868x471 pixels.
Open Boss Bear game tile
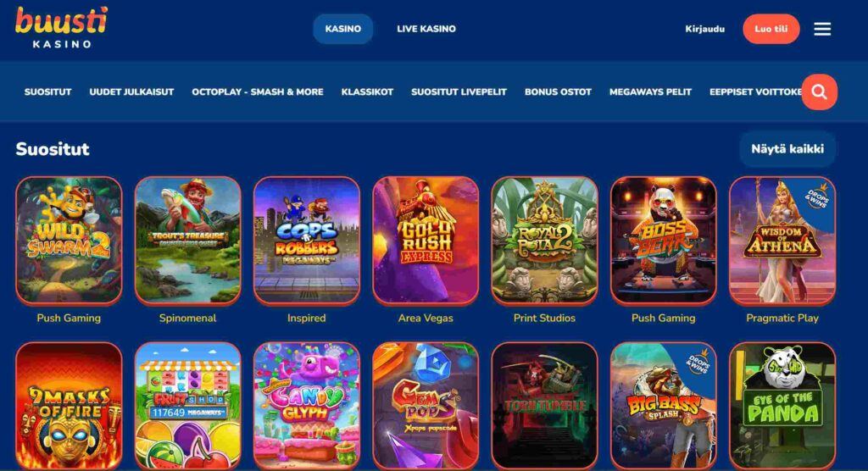(663, 241)
